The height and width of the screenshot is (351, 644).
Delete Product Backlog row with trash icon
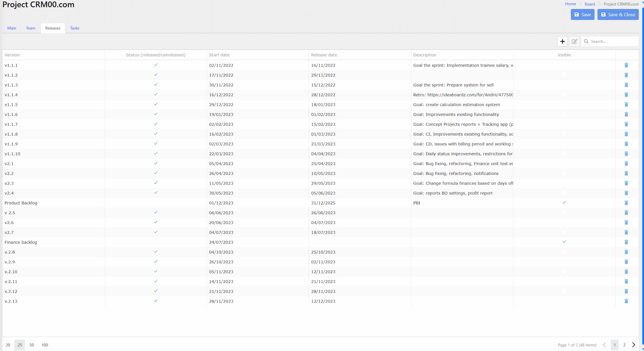(626, 203)
